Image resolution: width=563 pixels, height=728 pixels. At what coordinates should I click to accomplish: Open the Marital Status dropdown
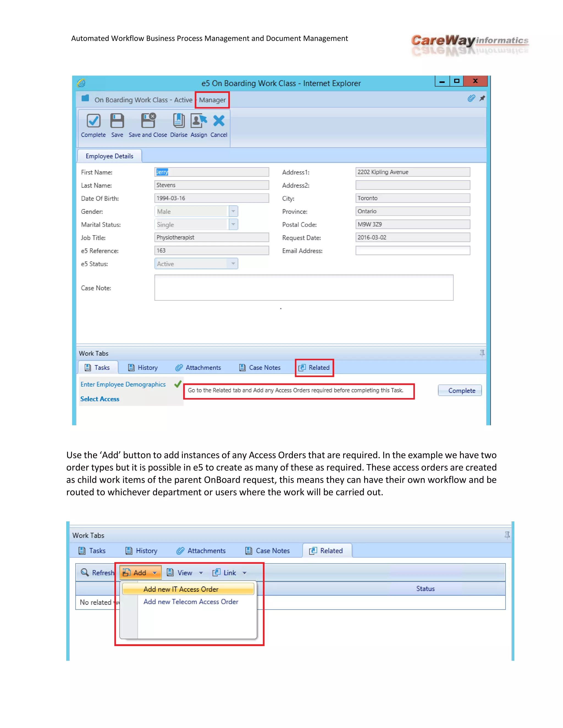pyautogui.click(x=233, y=224)
